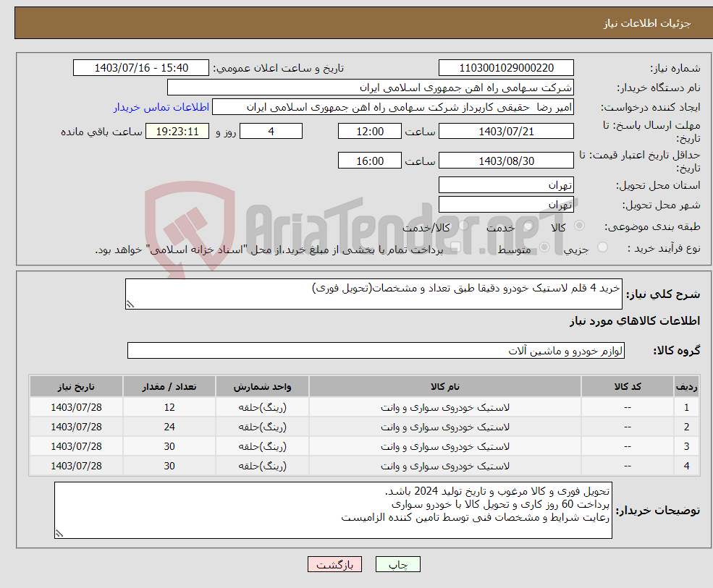Click the delivery province field تهران
713x588 pixels.
[506, 185]
